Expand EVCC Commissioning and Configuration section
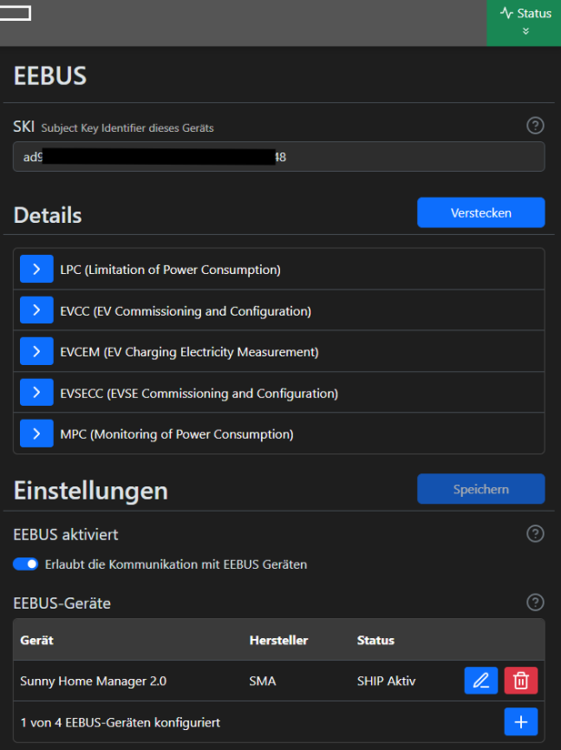Screen dimensions: 561x750 pos(36,310)
